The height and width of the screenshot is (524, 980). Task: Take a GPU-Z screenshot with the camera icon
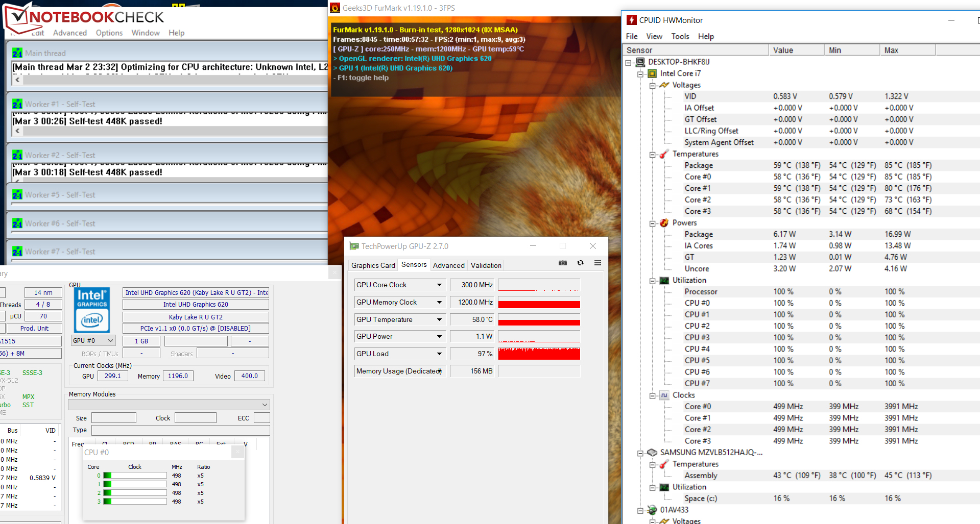click(x=563, y=263)
